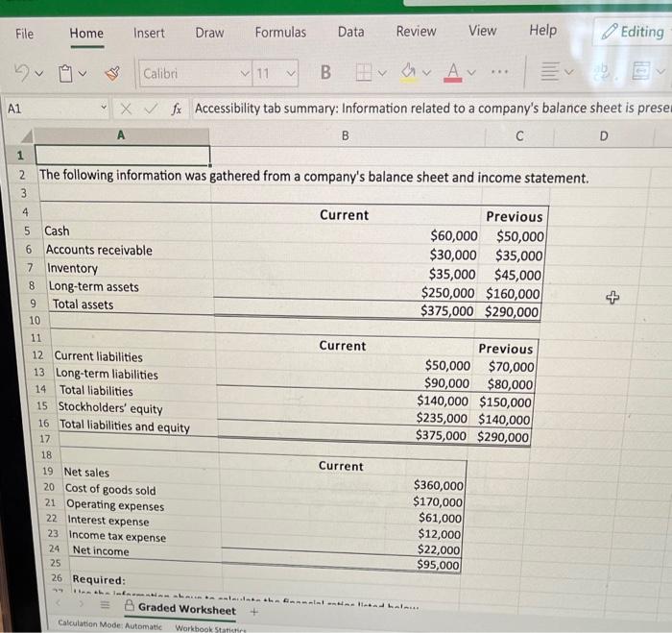Image resolution: width=672 pixels, height=633 pixels.
Task: Open the Help tab
Action: [542, 31]
